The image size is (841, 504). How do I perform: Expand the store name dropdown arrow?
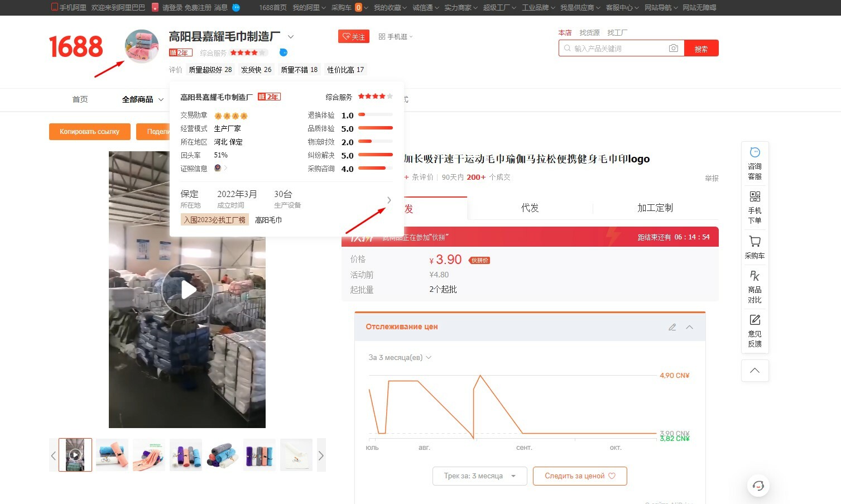point(291,37)
